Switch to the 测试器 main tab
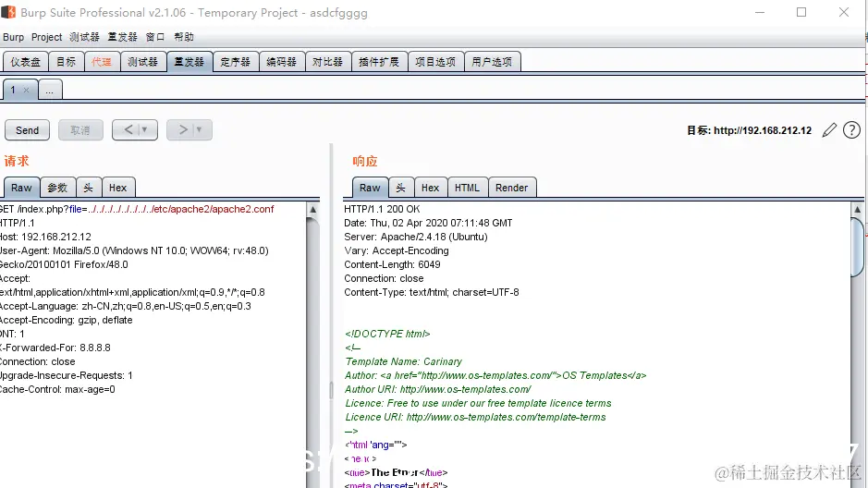Image resolution: width=868 pixels, height=488 pixels. coord(143,61)
